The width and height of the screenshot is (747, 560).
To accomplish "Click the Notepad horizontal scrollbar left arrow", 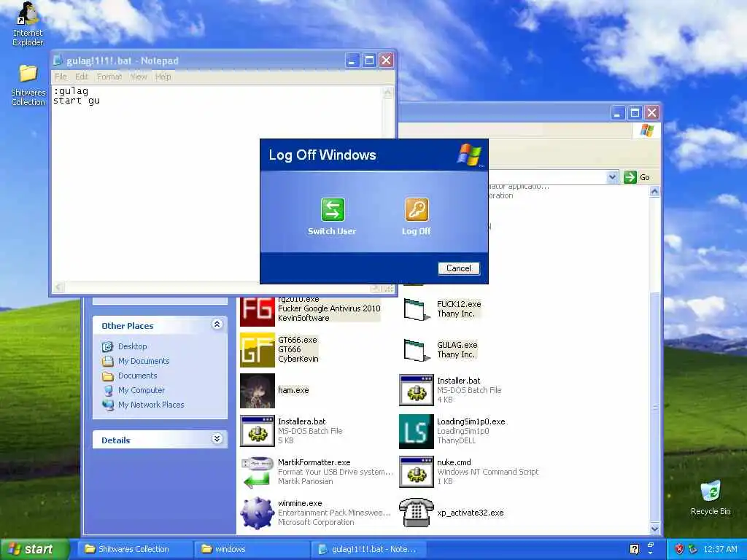I will coord(59,287).
